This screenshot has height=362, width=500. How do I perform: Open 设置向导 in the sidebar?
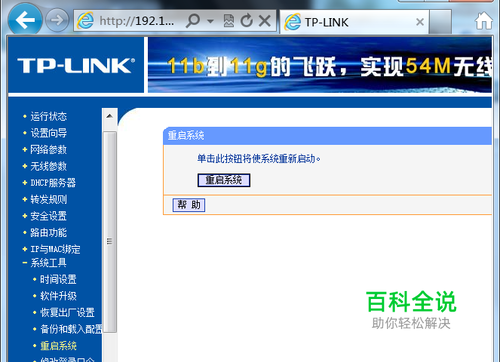48,133
